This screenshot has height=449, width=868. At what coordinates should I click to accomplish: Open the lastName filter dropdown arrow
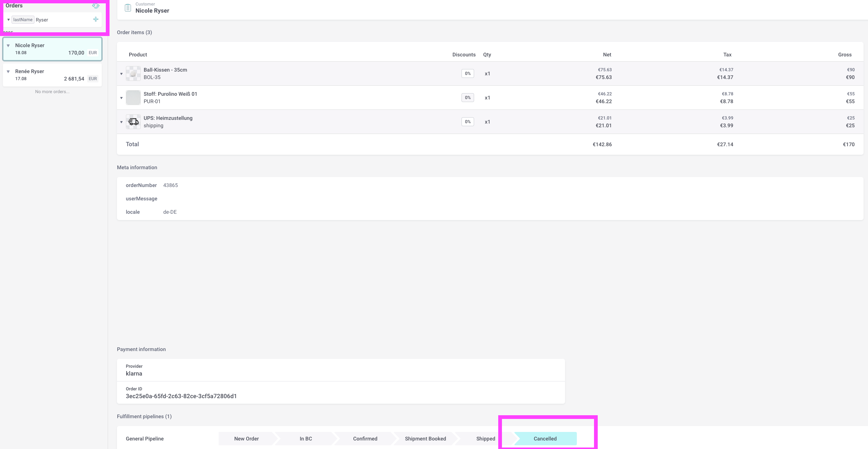coord(9,20)
